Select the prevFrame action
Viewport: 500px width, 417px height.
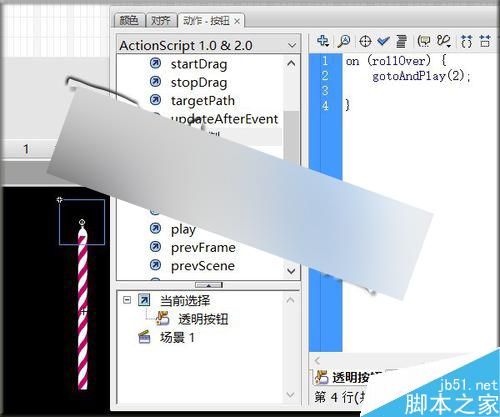coord(203,247)
